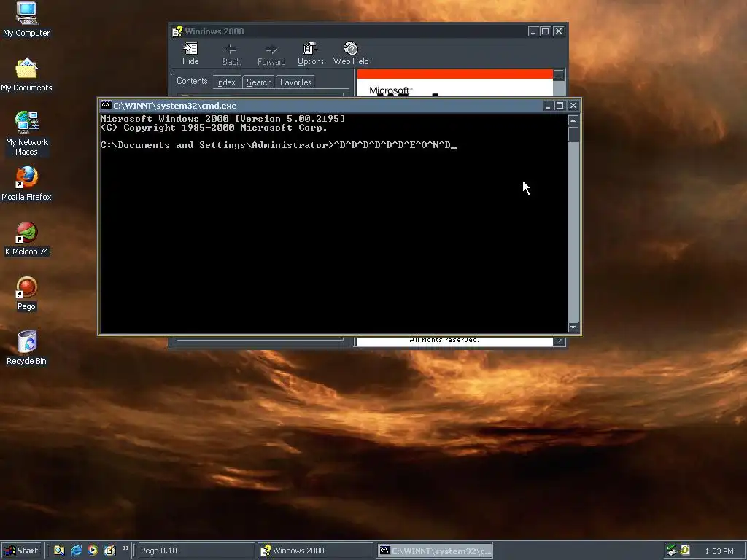
Task: Open My Network Places icon
Action: click(x=26, y=133)
